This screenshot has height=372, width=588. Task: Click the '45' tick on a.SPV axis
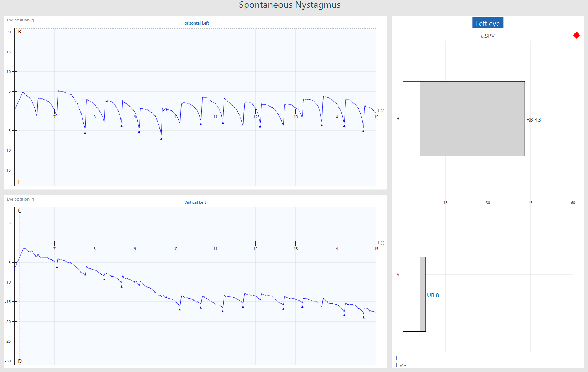pos(530,203)
